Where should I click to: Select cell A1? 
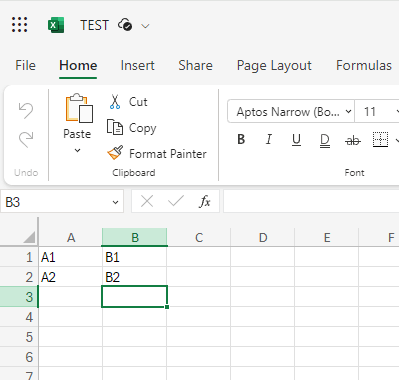point(70,257)
